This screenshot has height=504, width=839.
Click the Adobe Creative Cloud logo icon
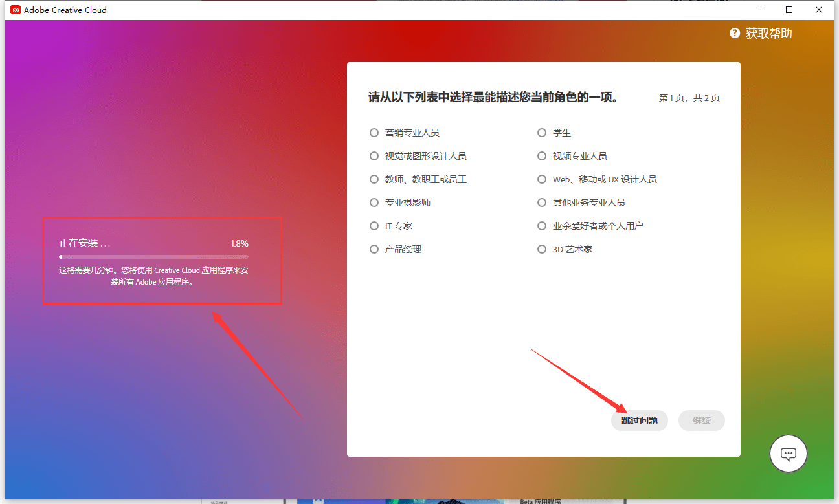point(16,10)
